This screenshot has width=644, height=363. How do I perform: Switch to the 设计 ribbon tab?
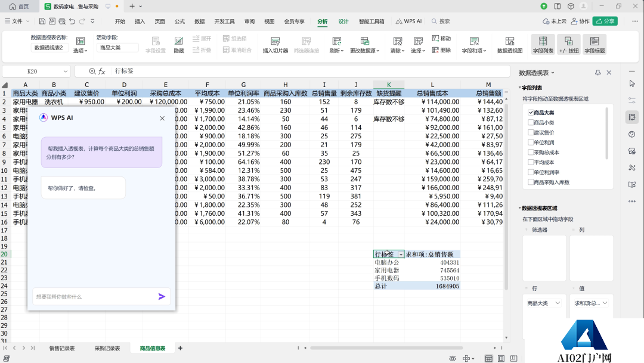coord(343,21)
